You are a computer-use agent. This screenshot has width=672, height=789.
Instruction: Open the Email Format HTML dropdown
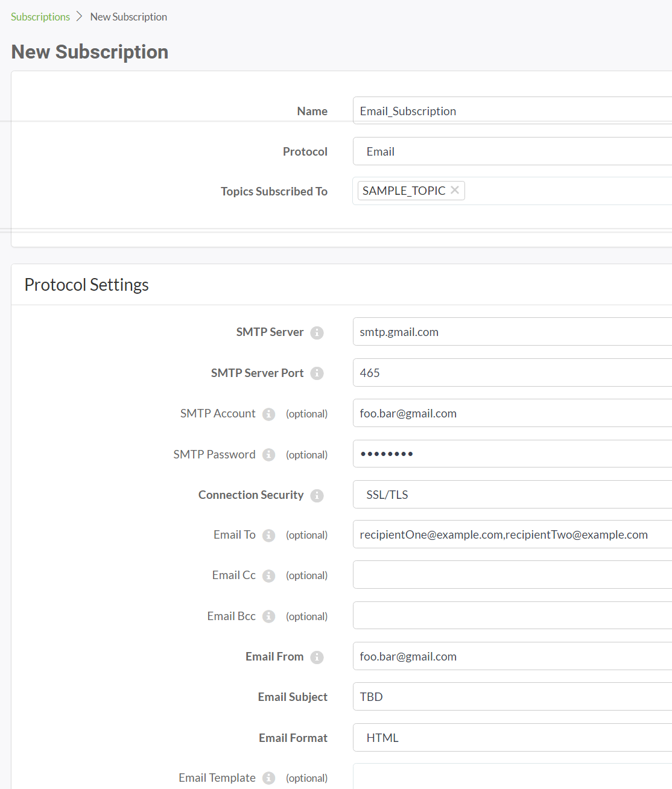[x=512, y=738]
